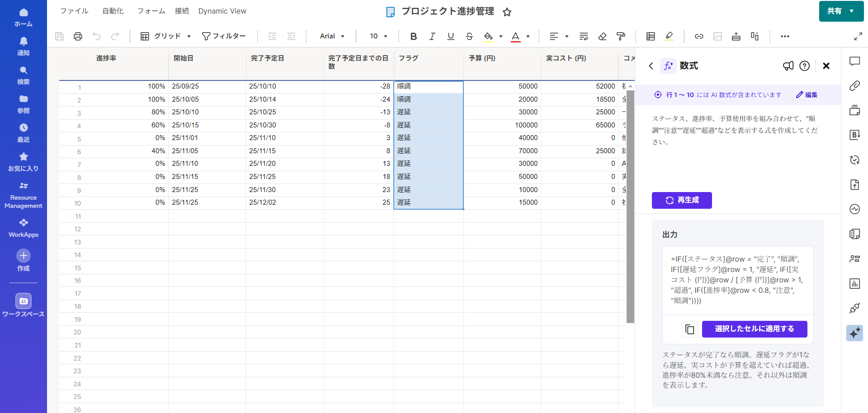Toggle bold formatting
This screenshot has width=868, height=413.
[x=413, y=36]
